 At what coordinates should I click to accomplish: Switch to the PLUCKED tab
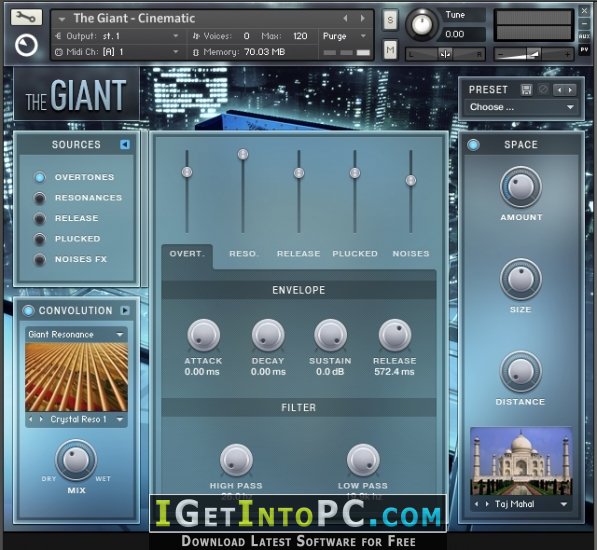click(355, 254)
